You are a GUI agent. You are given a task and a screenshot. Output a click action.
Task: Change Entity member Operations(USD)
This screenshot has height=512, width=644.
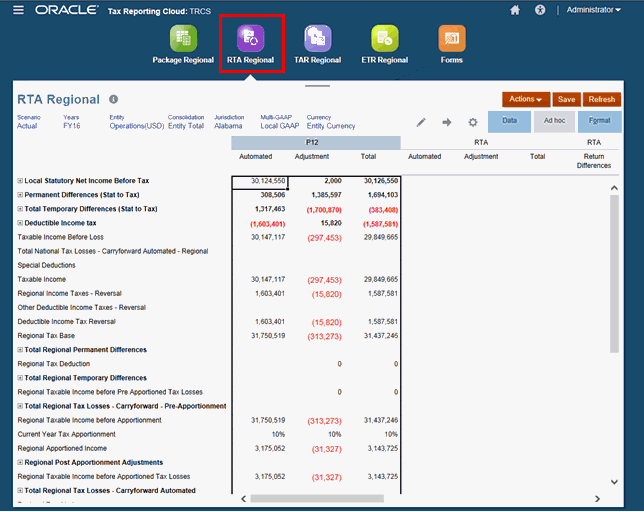(137, 126)
